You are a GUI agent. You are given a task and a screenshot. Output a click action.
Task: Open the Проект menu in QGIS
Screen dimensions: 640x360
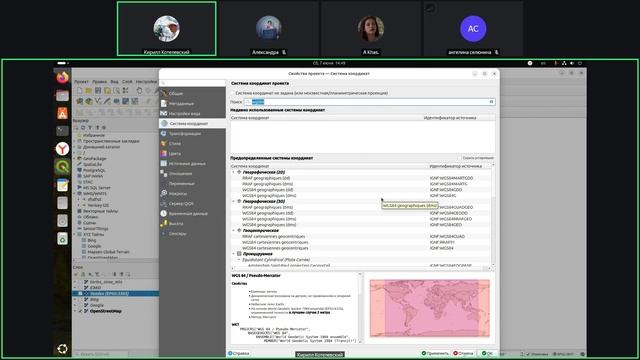[x=81, y=82]
